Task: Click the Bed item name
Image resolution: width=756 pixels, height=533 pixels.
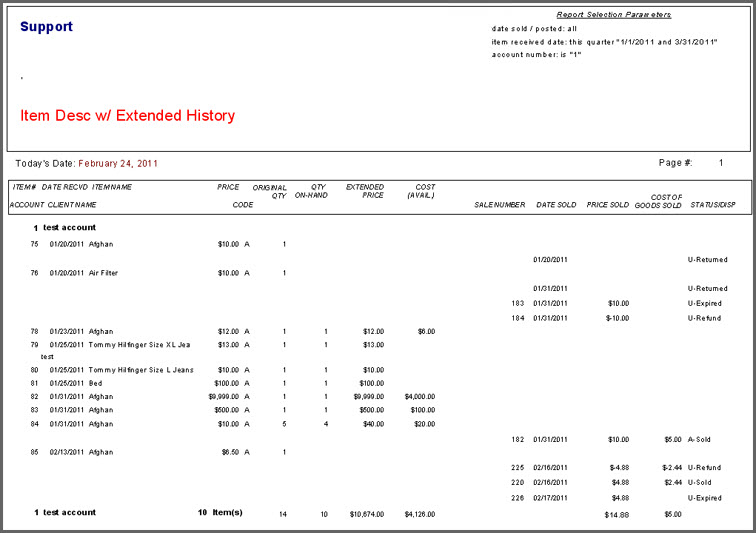Action: tap(95, 382)
